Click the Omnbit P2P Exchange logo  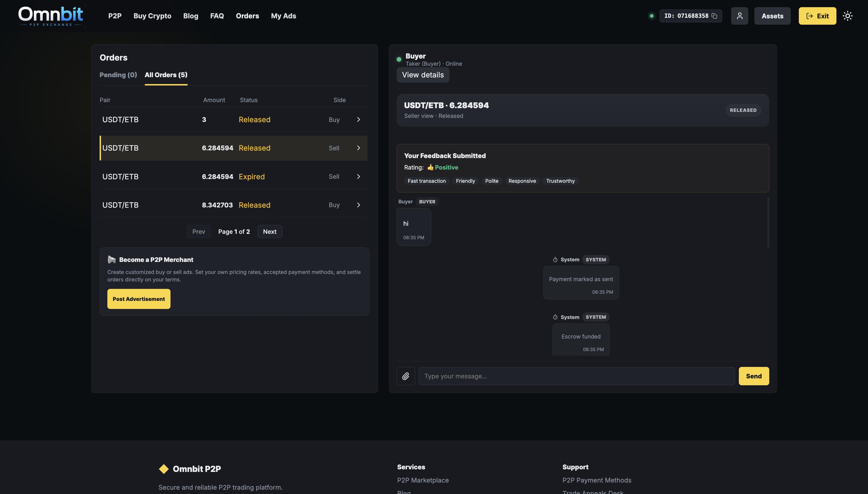pos(51,16)
